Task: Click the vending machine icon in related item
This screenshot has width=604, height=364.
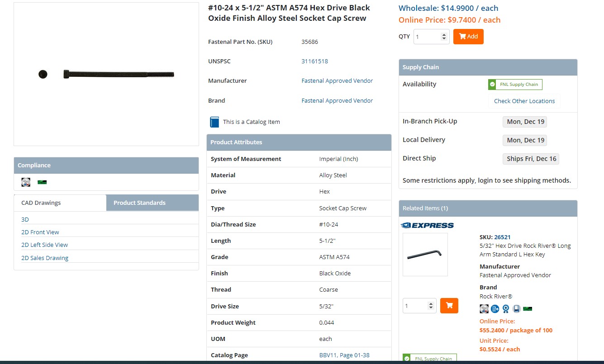Action: tap(516, 309)
